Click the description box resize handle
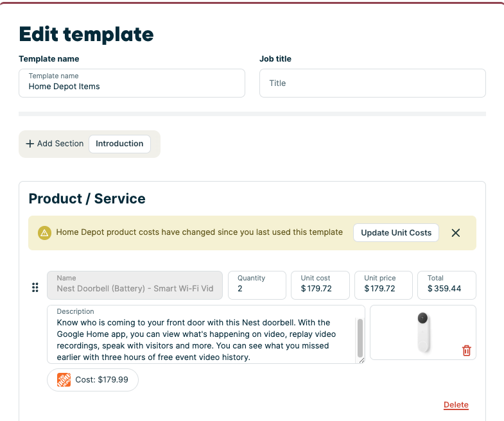 (361, 360)
